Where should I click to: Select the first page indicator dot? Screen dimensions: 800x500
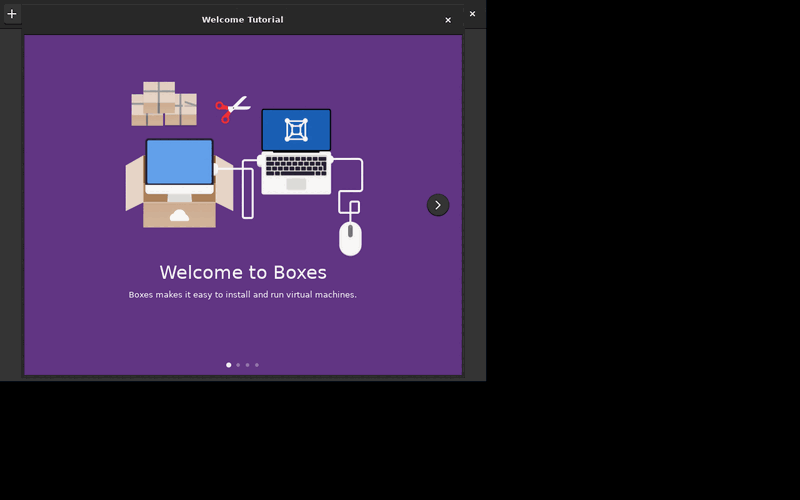229,365
